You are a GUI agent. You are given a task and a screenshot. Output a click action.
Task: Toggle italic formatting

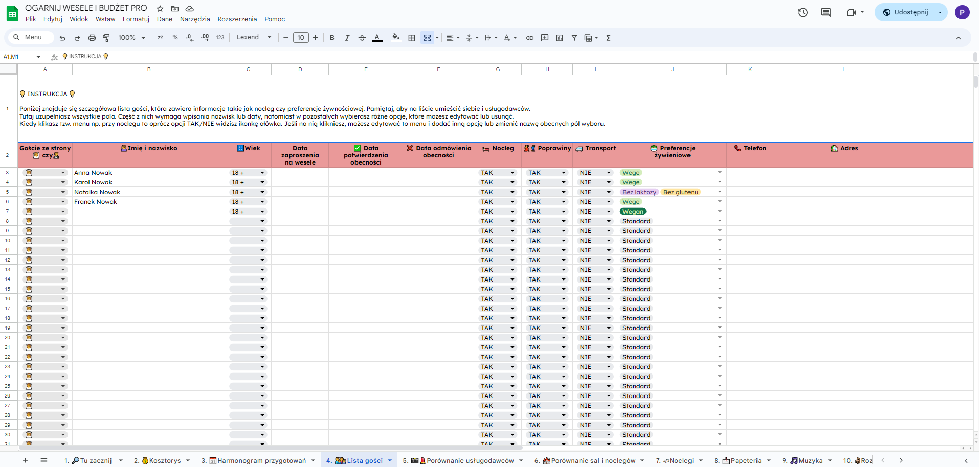347,38
